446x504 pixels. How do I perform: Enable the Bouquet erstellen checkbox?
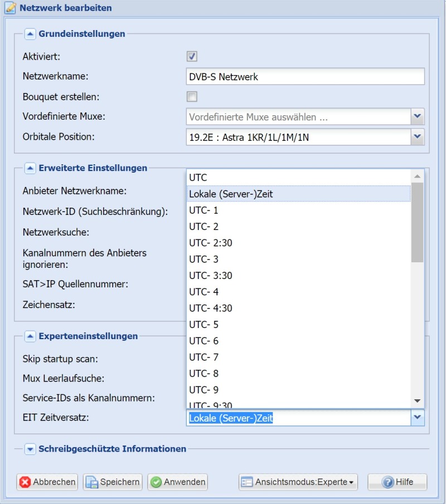click(192, 96)
